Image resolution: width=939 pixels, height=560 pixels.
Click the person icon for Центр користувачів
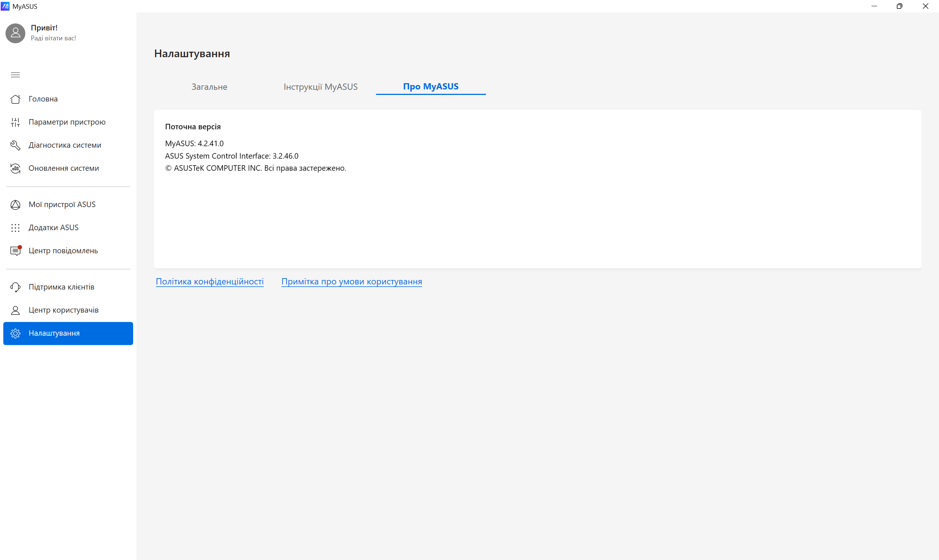click(x=15, y=310)
